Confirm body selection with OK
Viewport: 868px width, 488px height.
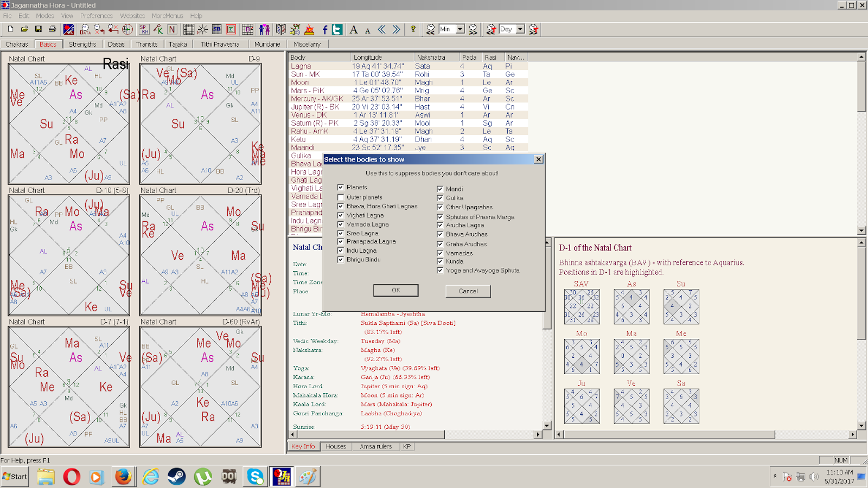pyautogui.click(x=396, y=291)
